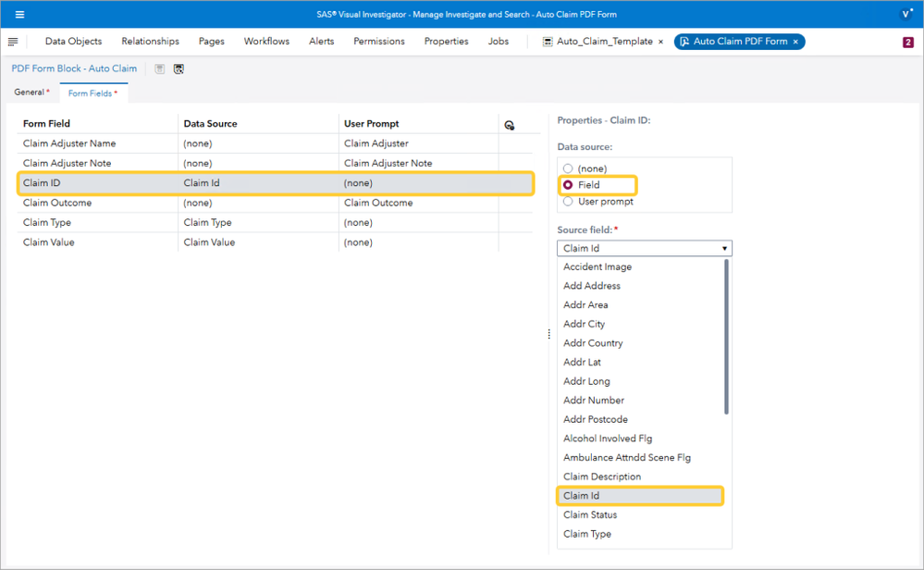Click the Save icon next to PDF Form Block
The image size is (924, 570).
pyautogui.click(x=160, y=69)
